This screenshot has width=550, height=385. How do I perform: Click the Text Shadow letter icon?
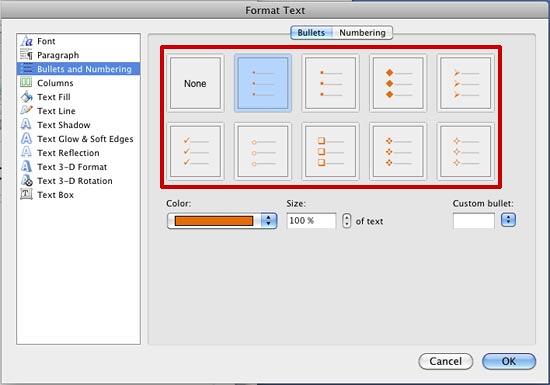[x=26, y=124]
